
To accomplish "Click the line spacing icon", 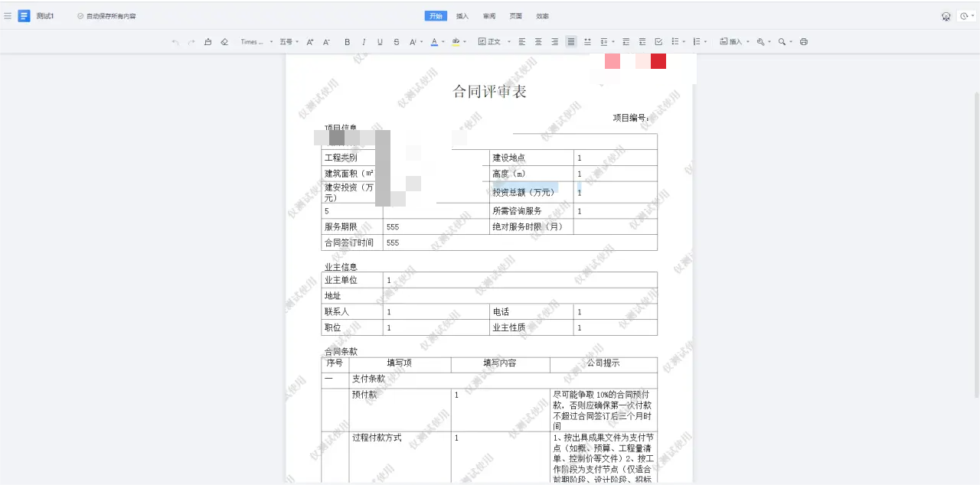I will (604, 42).
